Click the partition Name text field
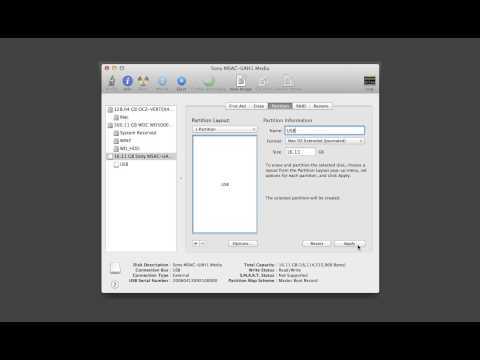Viewport: 480px width, 360px height. pos(325,131)
